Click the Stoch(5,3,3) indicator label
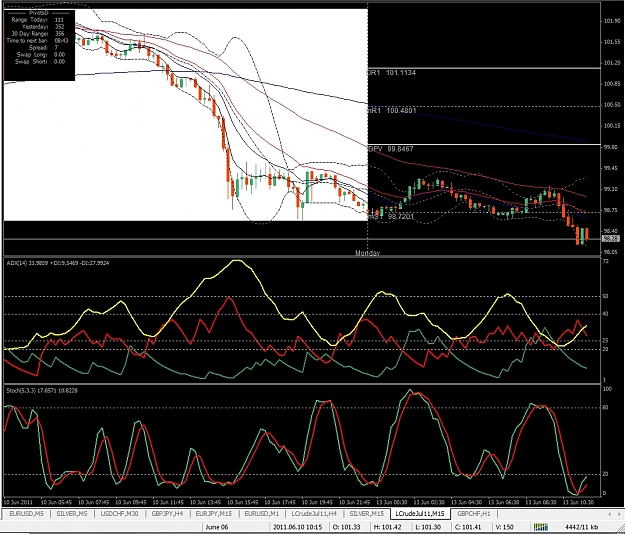 point(42,391)
